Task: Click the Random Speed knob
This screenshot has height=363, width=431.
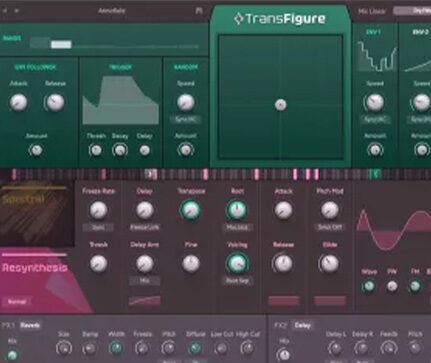Action: pyautogui.click(x=186, y=102)
